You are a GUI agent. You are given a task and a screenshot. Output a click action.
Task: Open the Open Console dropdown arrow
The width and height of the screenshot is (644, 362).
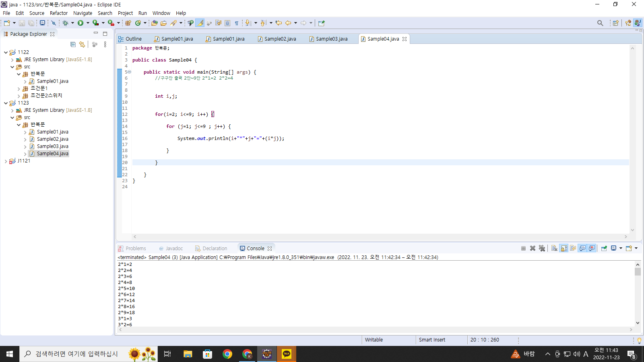pyautogui.click(x=636, y=248)
